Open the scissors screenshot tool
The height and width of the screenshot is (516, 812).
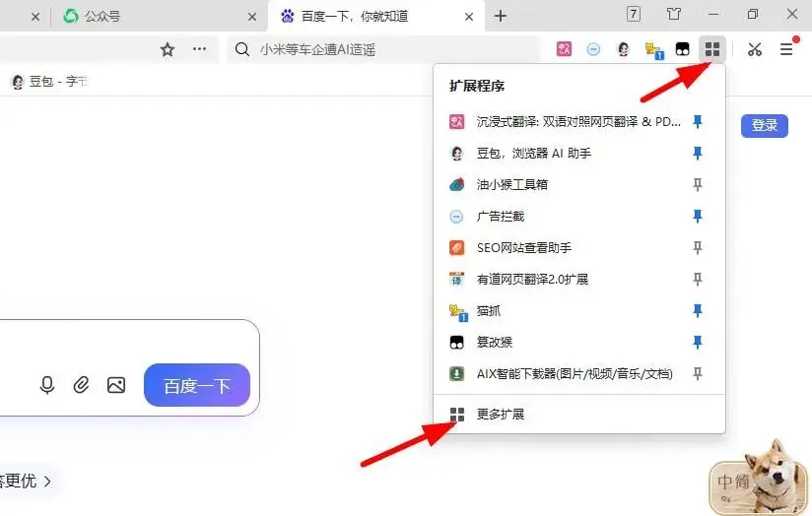(x=755, y=49)
